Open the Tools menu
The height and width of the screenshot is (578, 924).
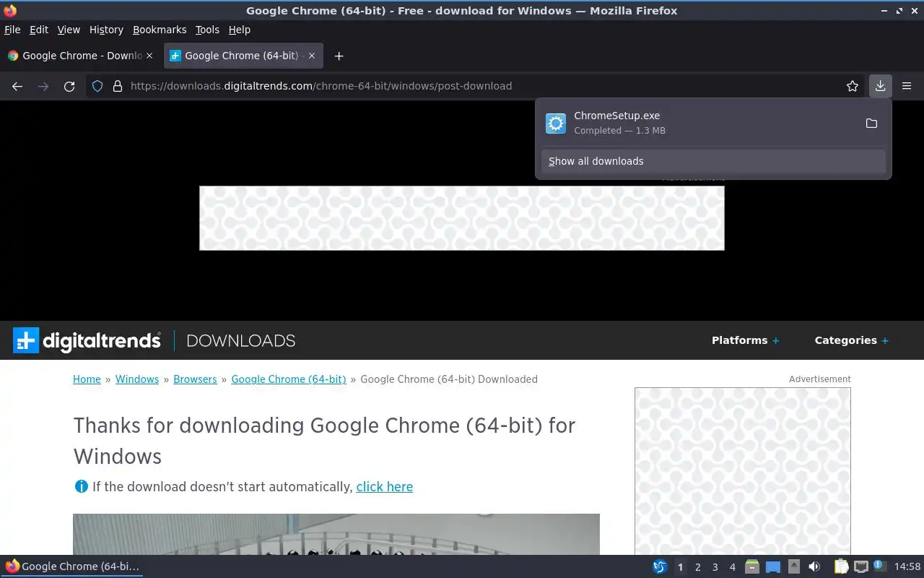click(x=207, y=30)
